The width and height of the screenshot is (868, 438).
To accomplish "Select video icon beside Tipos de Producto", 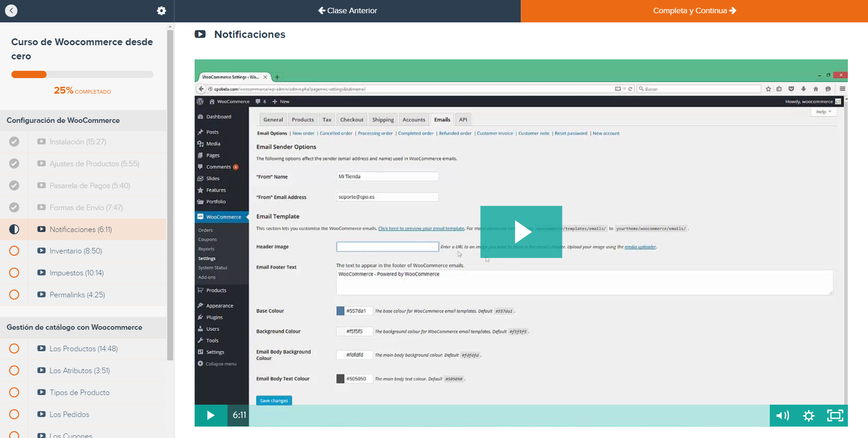I will [x=42, y=392].
